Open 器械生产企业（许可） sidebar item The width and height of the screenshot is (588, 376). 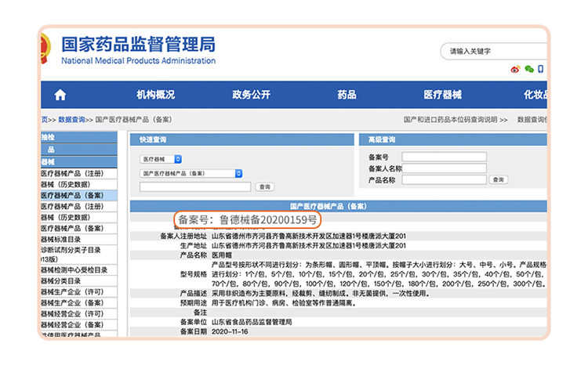(78, 291)
